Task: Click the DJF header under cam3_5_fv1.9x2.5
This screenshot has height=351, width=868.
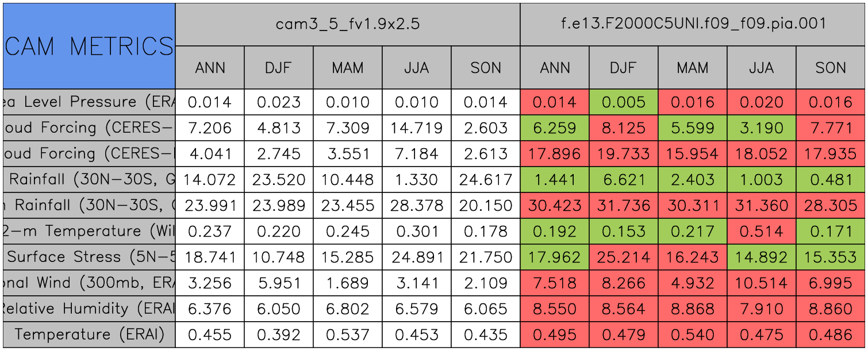Action: [x=278, y=68]
